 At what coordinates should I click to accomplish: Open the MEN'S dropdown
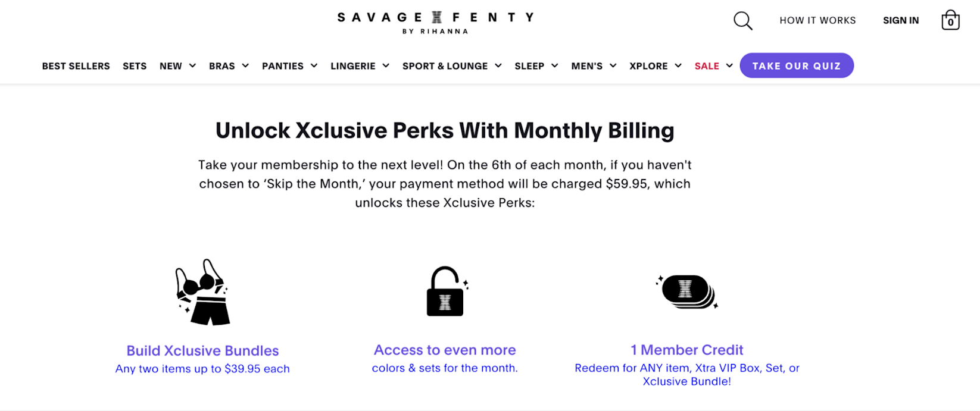coord(593,65)
